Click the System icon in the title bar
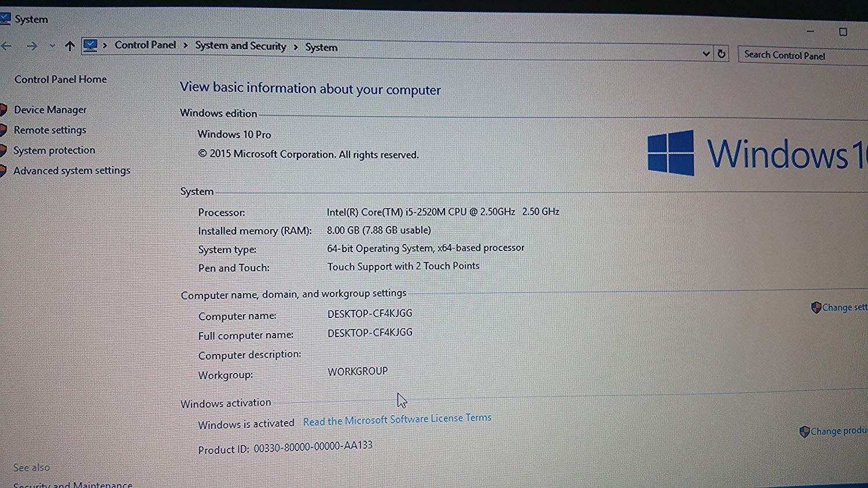The image size is (868, 488). point(6,18)
